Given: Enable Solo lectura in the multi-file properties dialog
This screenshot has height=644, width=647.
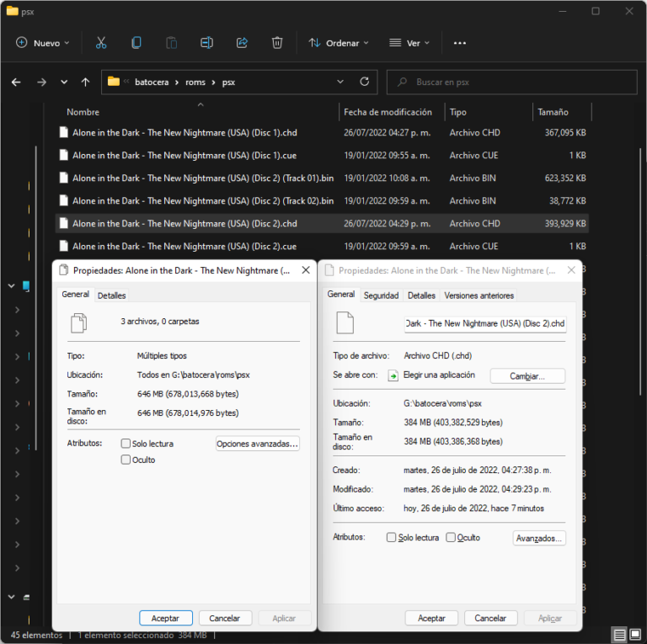Looking at the screenshot, I should click(126, 444).
